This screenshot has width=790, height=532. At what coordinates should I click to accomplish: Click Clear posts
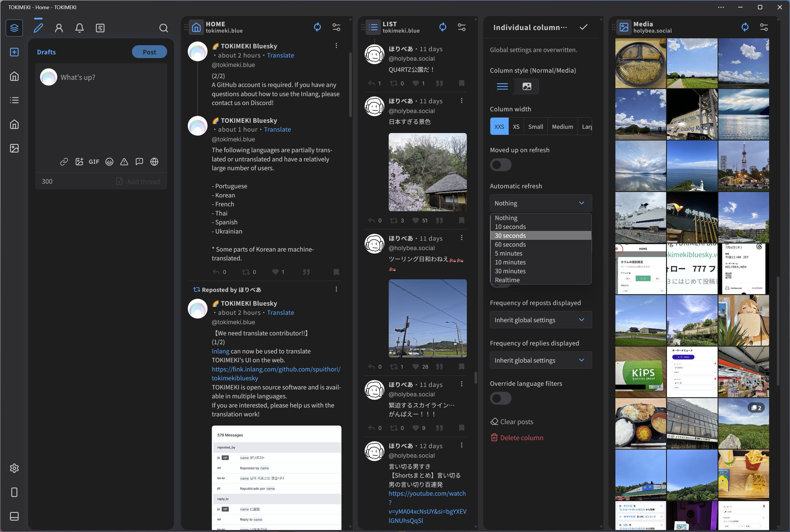[x=512, y=422]
